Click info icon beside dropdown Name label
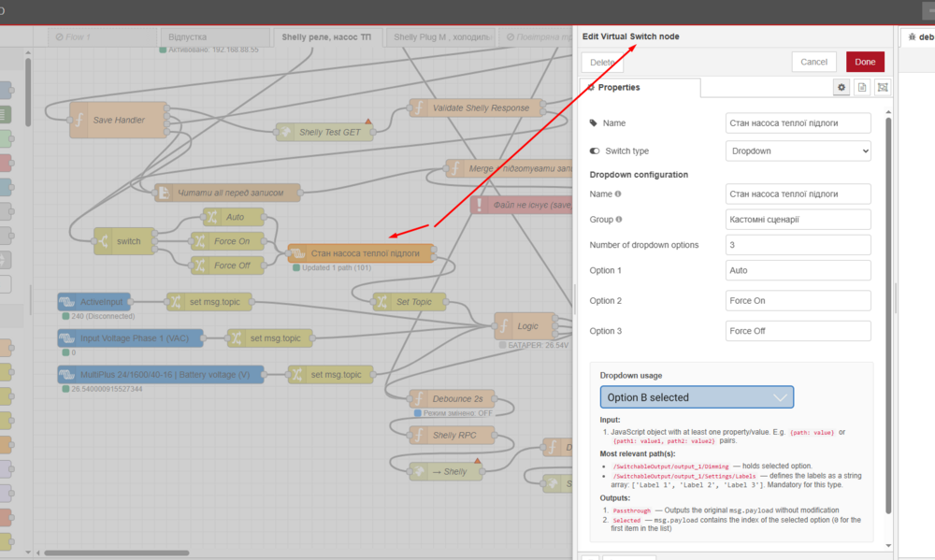Viewport: 935px width, 560px height. (x=618, y=194)
